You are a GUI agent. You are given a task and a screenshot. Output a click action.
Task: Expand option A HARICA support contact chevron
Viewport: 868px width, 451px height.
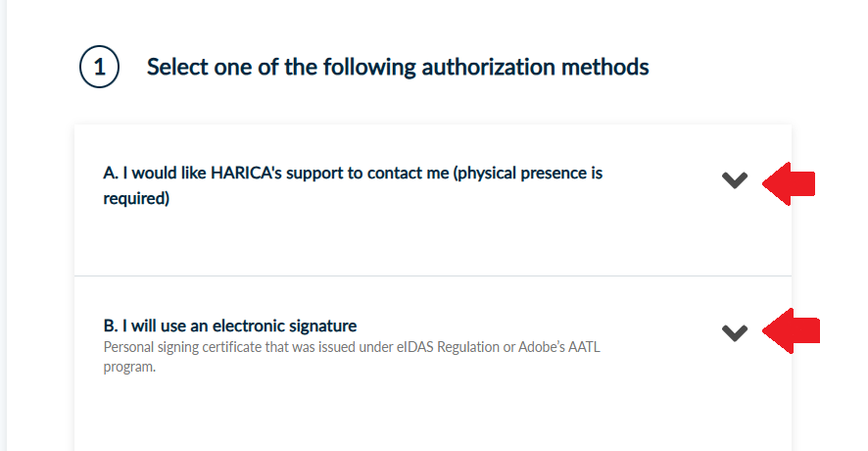734,180
